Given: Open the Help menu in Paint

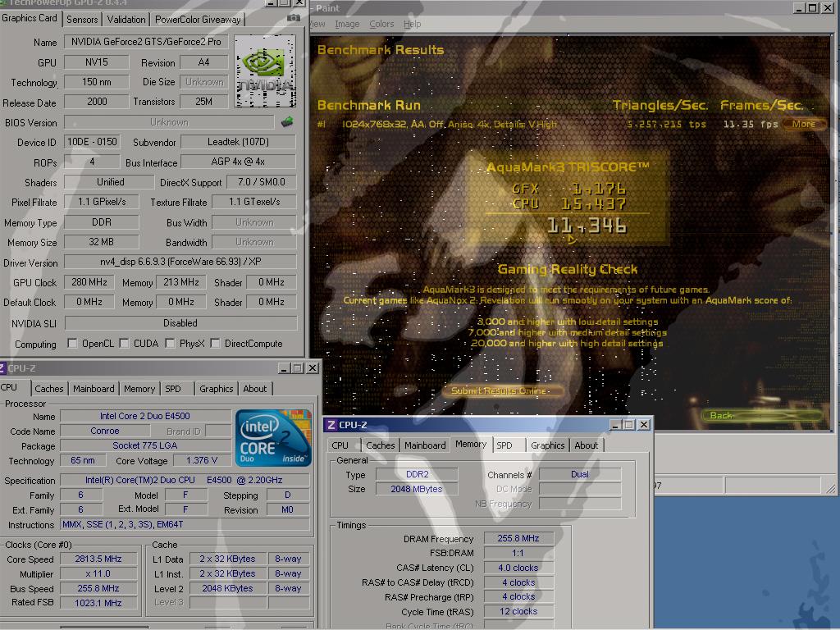Looking at the screenshot, I should [412, 24].
